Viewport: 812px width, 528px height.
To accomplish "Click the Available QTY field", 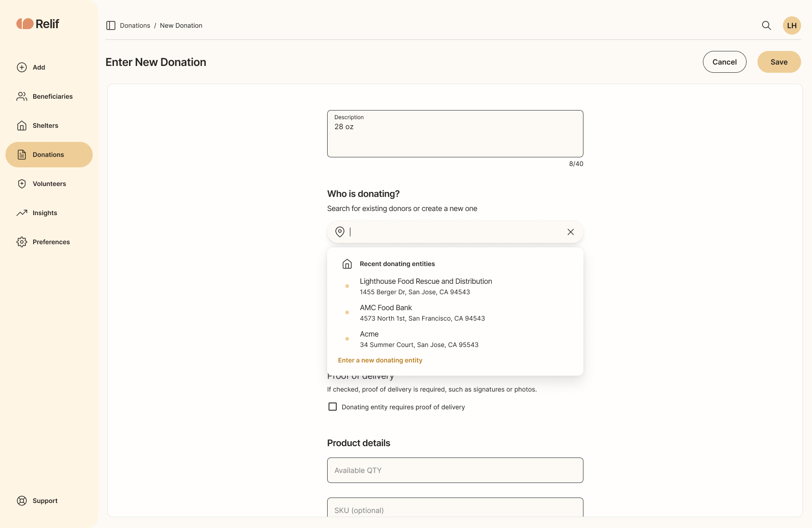I will (455, 470).
